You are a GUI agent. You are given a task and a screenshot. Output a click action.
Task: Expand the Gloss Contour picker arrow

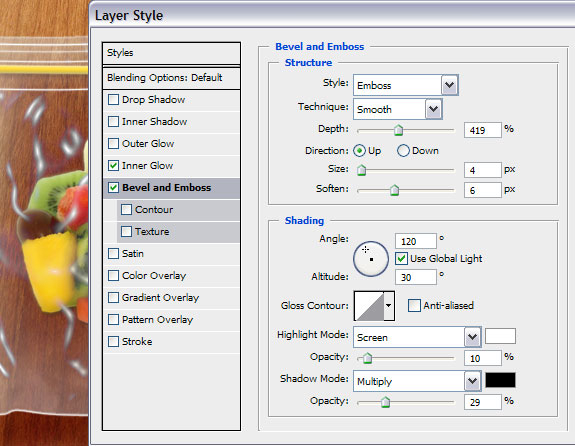click(389, 306)
